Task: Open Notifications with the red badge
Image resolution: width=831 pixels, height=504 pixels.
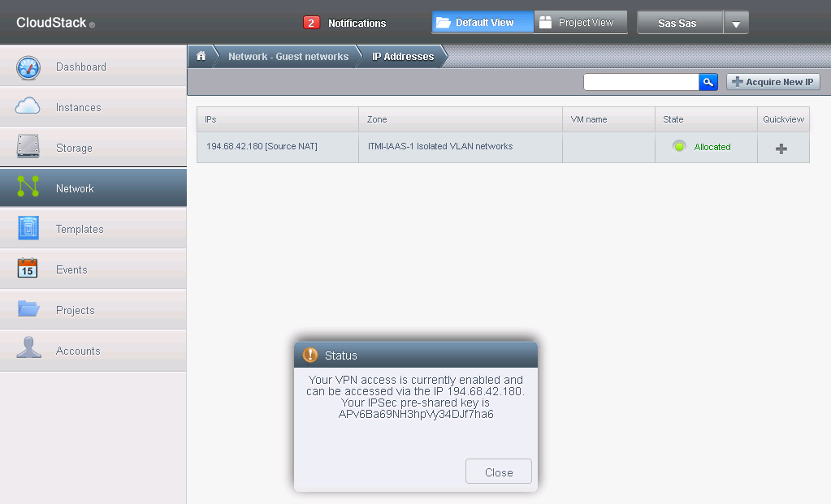Action: point(344,24)
